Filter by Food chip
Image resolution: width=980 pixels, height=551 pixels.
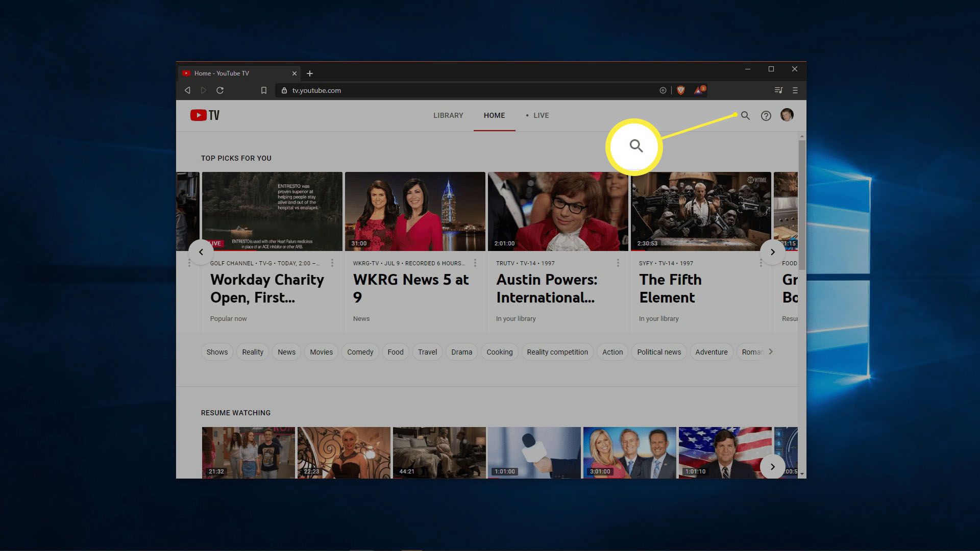click(396, 352)
